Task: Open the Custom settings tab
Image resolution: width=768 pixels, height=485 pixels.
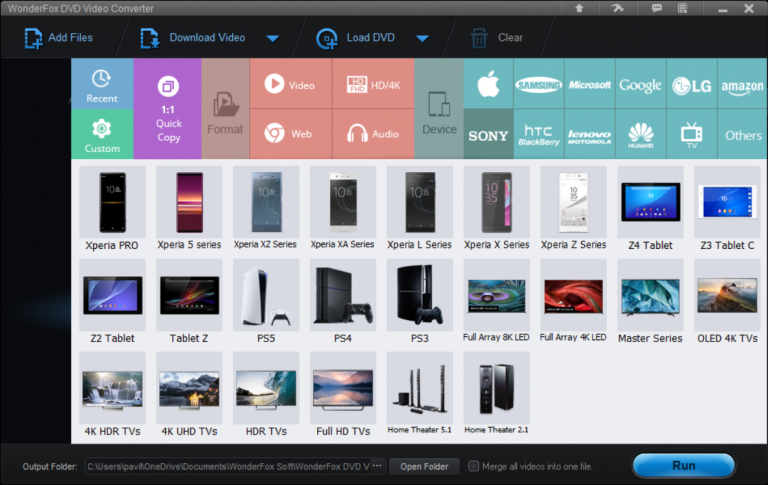Action: click(102, 134)
